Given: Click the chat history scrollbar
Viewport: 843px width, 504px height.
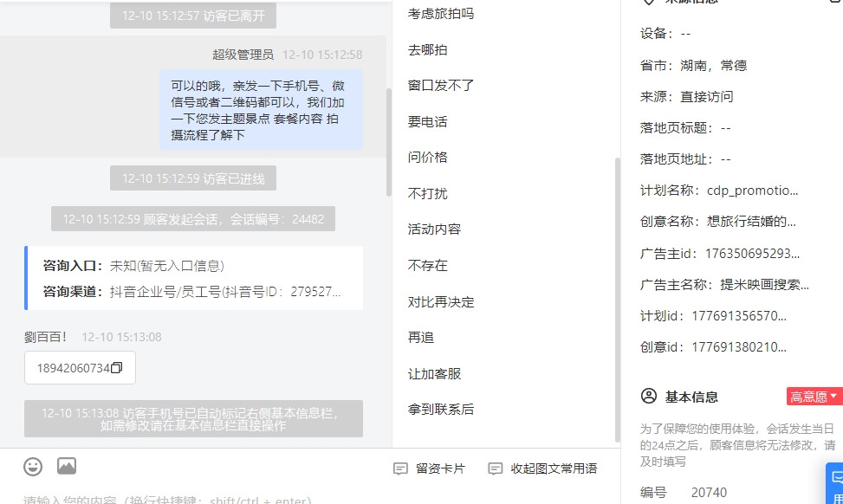Looking at the screenshot, I should 389,142.
